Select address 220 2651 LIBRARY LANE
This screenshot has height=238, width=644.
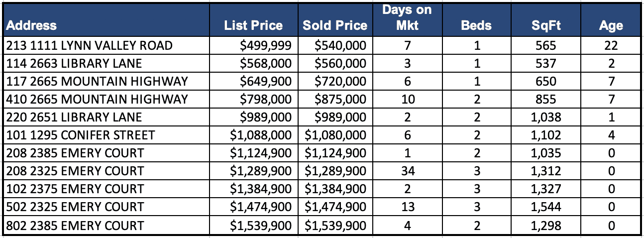(x=74, y=118)
